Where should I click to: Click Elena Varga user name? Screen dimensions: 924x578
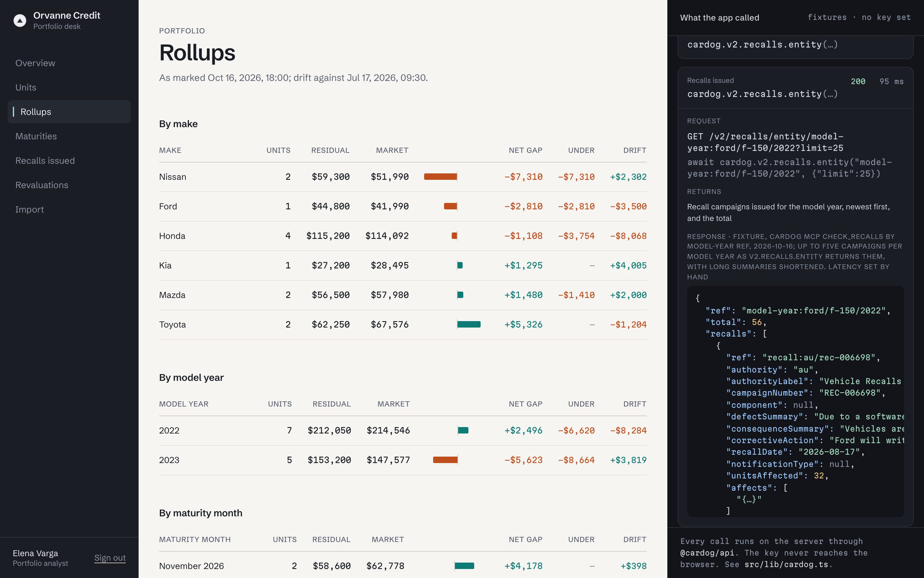click(36, 553)
